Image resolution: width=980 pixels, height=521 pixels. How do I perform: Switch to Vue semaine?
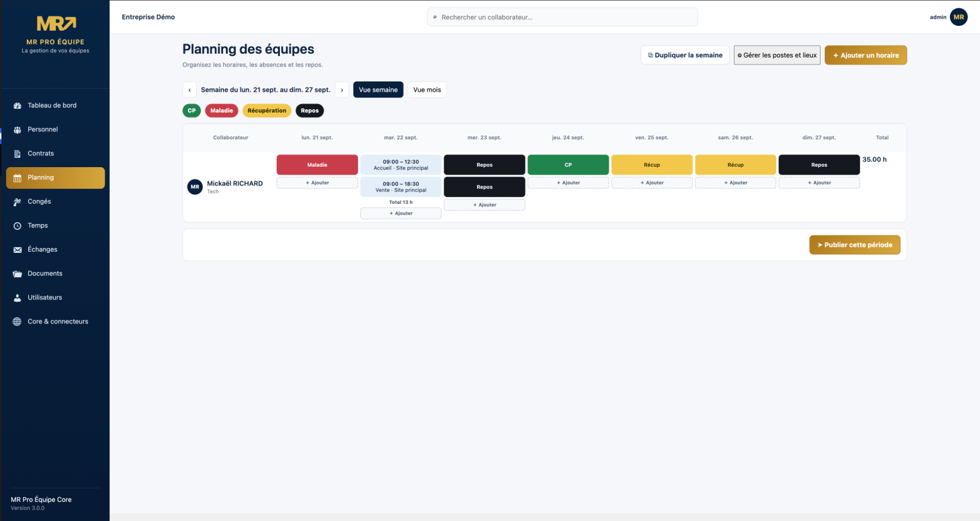coord(378,90)
